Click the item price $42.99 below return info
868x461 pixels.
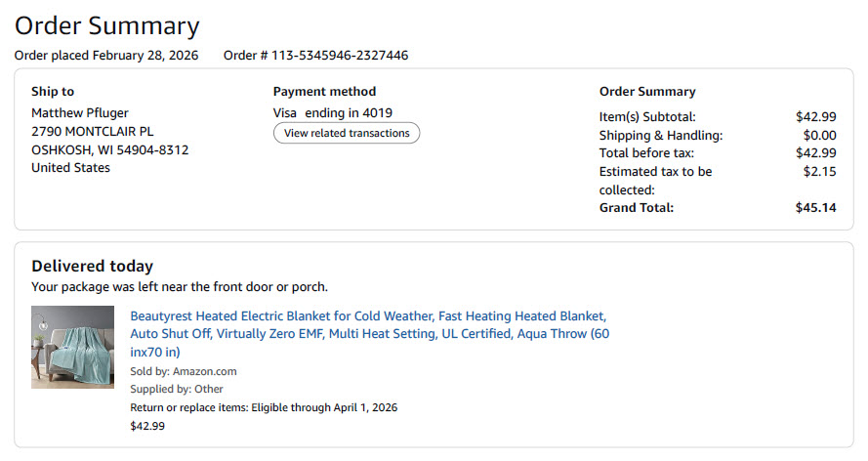tap(147, 426)
